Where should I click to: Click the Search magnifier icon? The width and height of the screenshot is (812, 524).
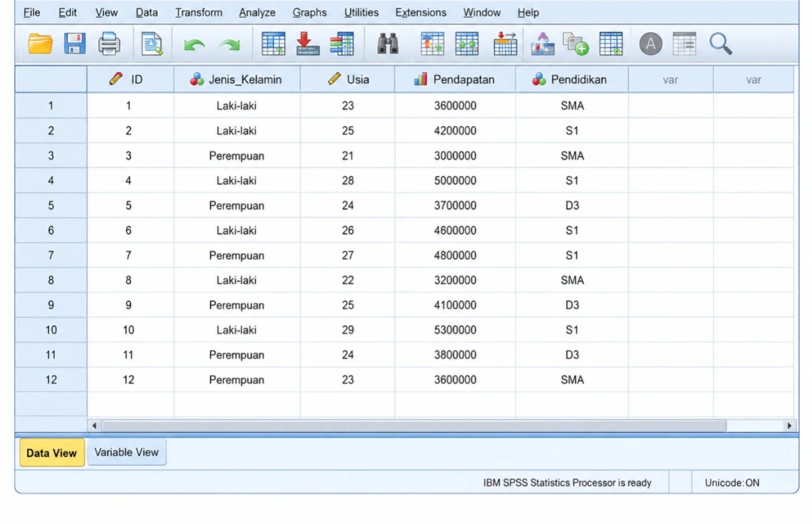click(721, 44)
